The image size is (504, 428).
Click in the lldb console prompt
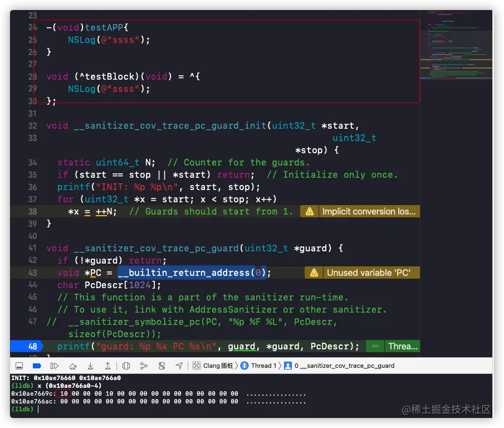[x=38, y=410]
